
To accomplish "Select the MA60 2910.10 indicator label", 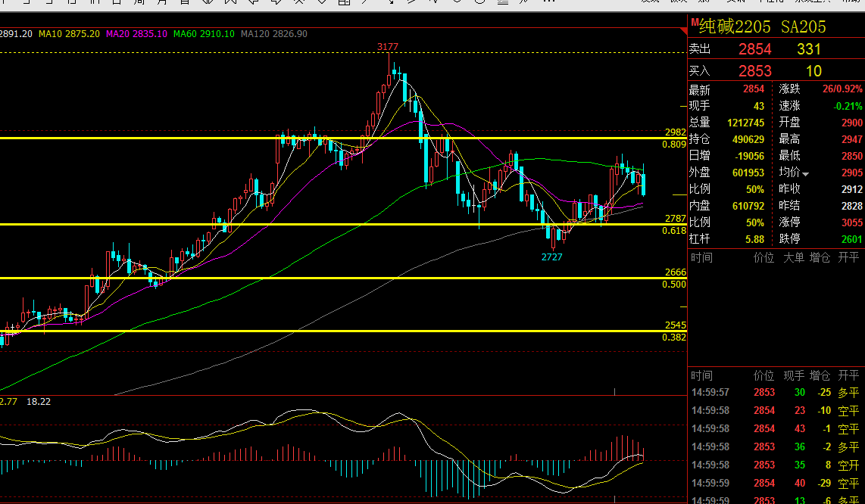I will coord(204,33).
